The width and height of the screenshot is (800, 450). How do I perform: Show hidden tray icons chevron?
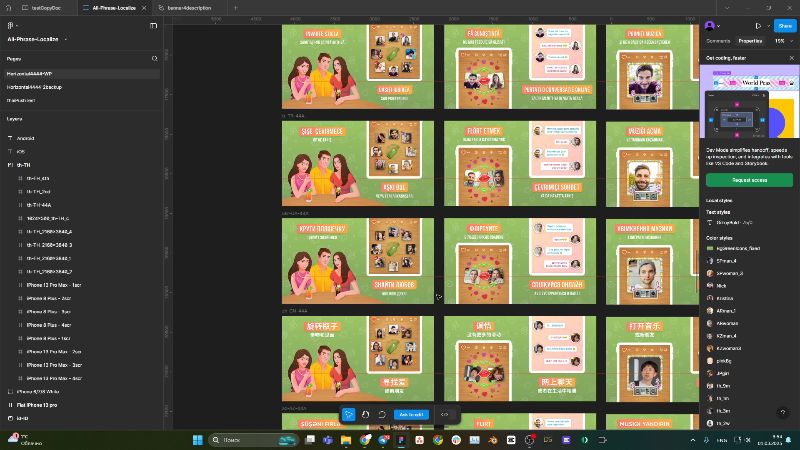tap(692, 440)
